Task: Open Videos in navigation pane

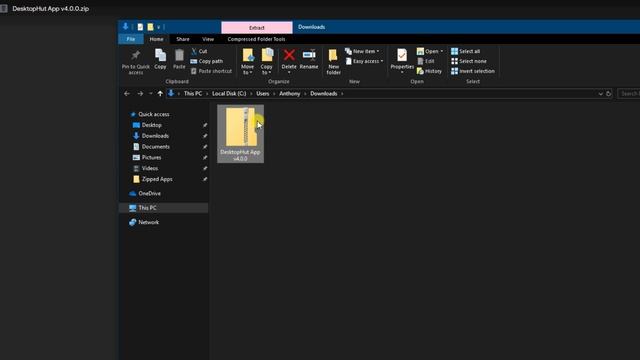Action: point(149,168)
